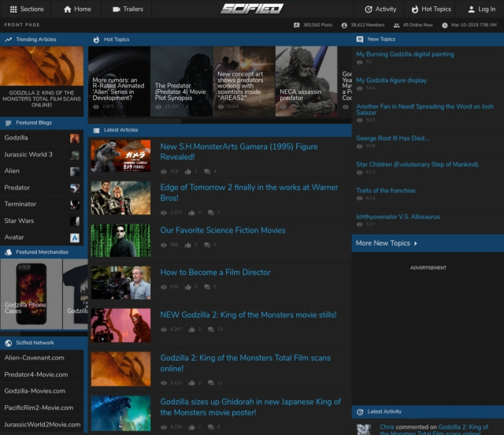Click the Scified Network globe icon
Viewport: 504px width, 435px height.
click(x=9, y=343)
